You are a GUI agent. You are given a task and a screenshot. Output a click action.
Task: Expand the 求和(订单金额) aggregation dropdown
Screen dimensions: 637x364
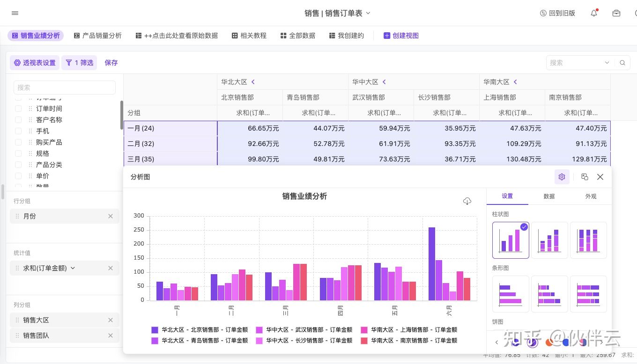pyautogui.click(x=73, y=268)
